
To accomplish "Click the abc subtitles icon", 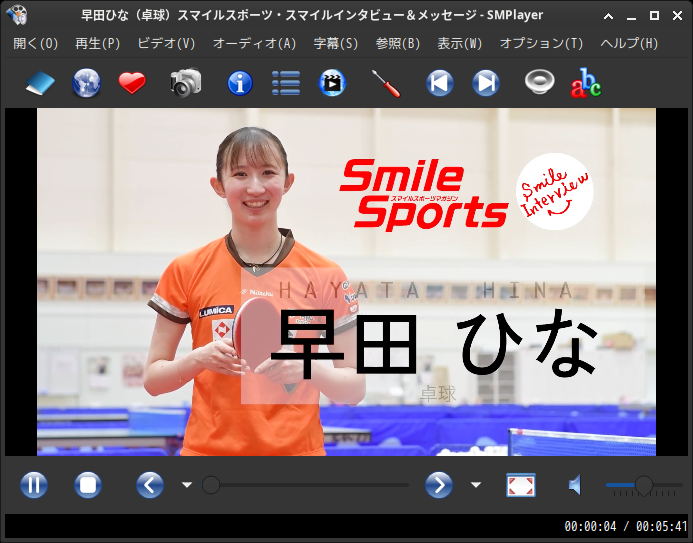I will (586, 83).
